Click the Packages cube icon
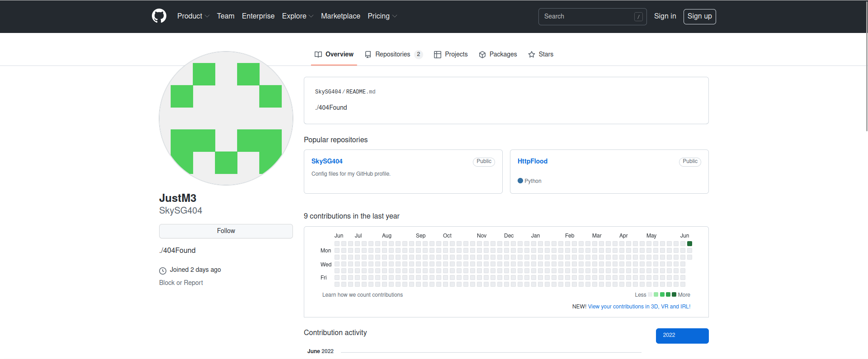 click(482, 55)
